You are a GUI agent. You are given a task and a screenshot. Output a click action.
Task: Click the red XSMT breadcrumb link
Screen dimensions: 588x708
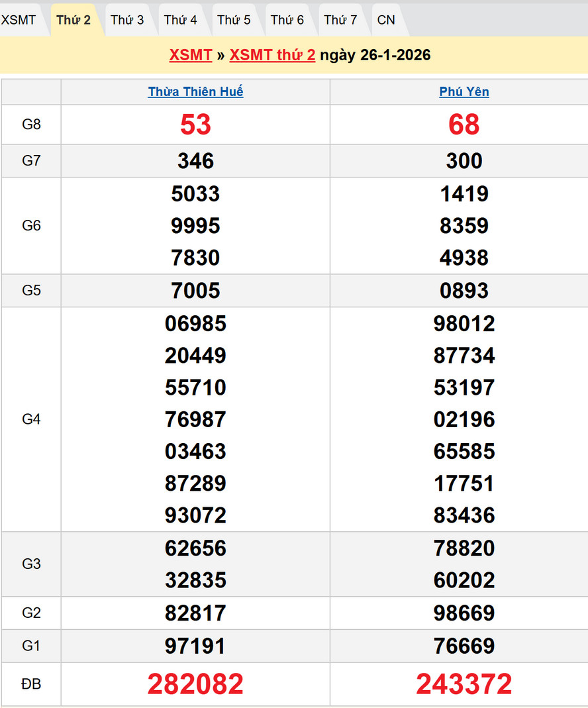190,55
